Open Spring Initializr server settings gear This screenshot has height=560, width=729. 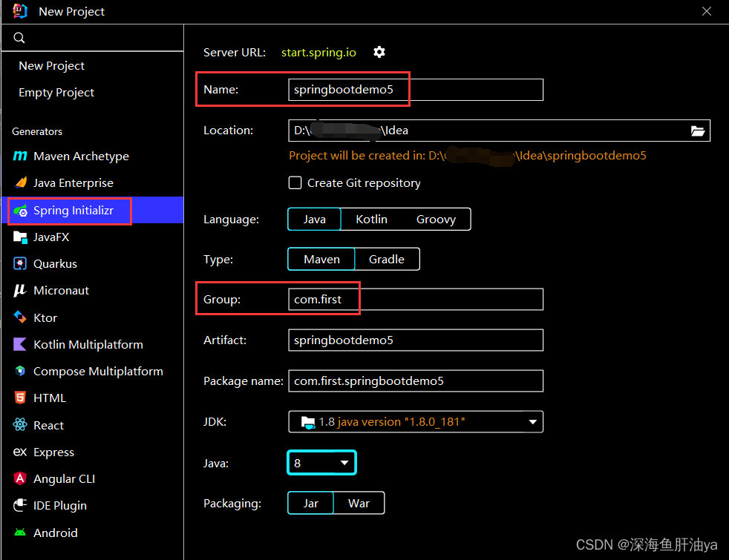[x=379, y=52]
